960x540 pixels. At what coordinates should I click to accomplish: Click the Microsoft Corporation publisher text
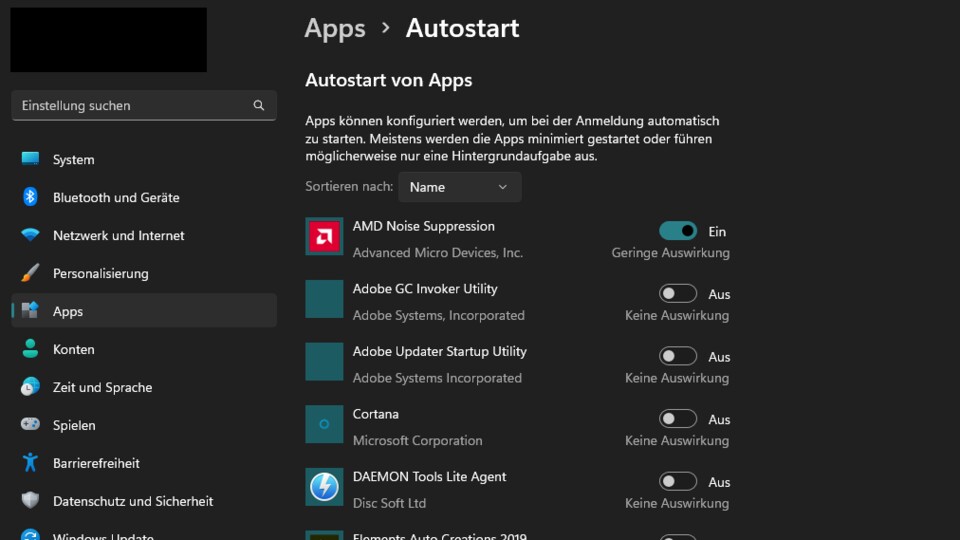point(418,440)
